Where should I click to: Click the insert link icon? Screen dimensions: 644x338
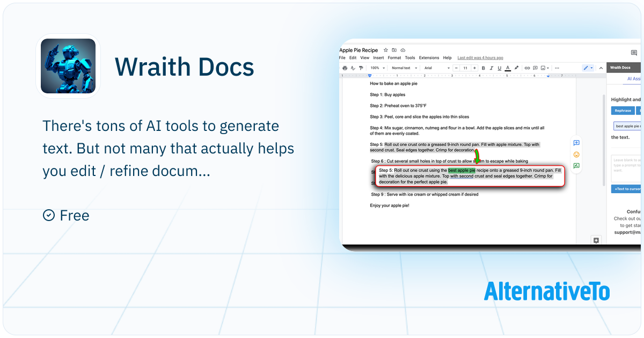(x=527, y=68)
